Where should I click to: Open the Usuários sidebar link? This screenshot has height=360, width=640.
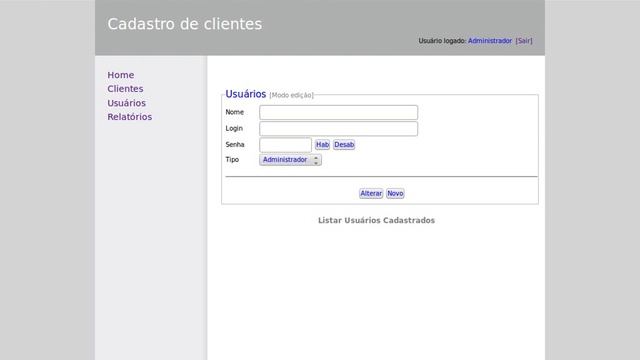click(126, 103)
